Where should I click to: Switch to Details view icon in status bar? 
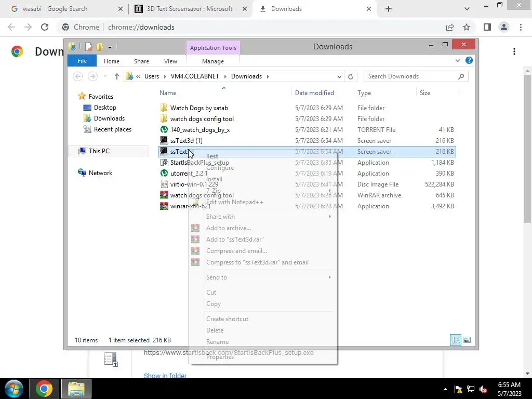click(456, 340)
